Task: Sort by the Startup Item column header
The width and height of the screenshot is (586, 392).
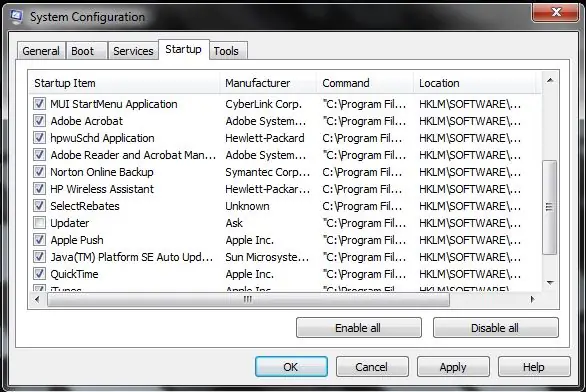Action: 124,83
